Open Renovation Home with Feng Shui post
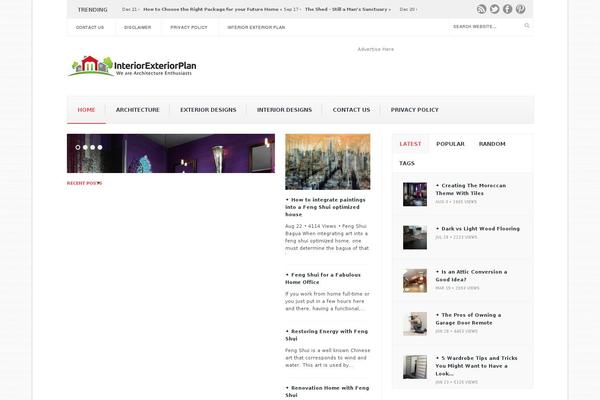The height and width of the screenshot is (400, 600). click(x=327, y=391)
